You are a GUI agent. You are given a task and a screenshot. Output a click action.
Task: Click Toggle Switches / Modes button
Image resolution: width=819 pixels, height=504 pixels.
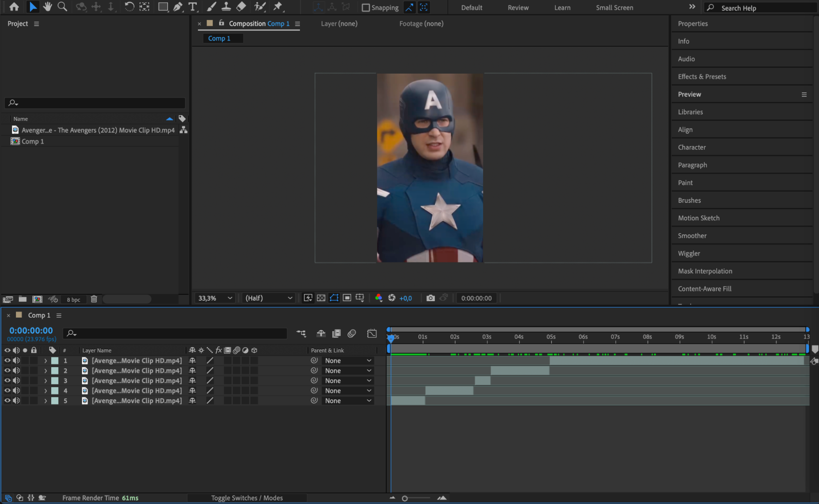coord(247,498)
